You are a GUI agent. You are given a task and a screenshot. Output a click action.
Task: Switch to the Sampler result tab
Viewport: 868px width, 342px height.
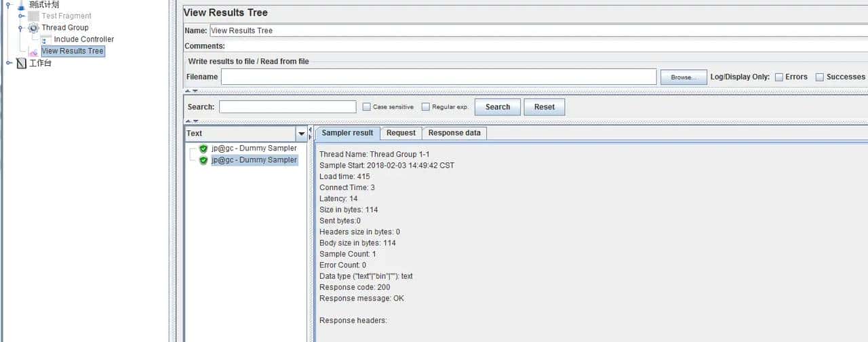point(347,133)
